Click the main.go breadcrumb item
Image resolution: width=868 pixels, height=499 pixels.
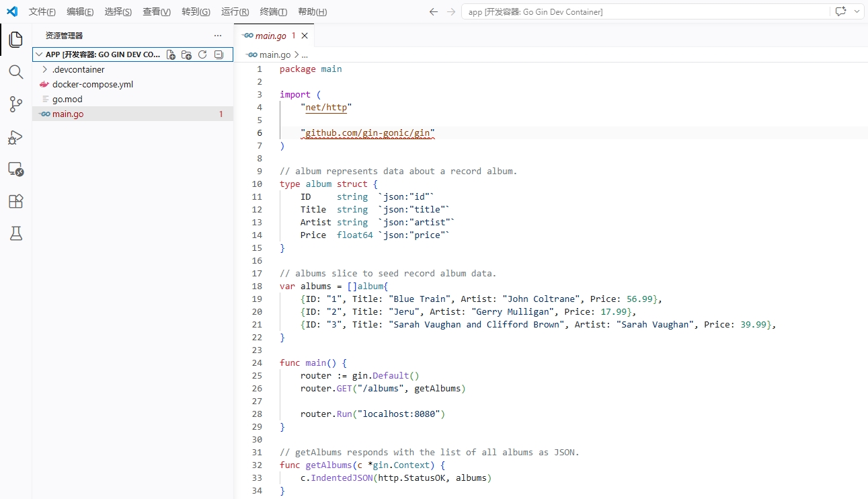click(275, 55)
